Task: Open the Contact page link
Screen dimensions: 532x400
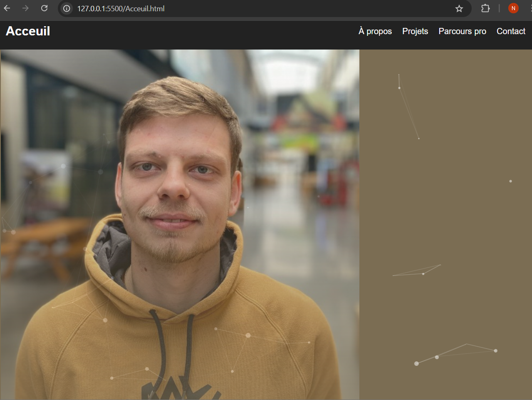Action: 511,31
